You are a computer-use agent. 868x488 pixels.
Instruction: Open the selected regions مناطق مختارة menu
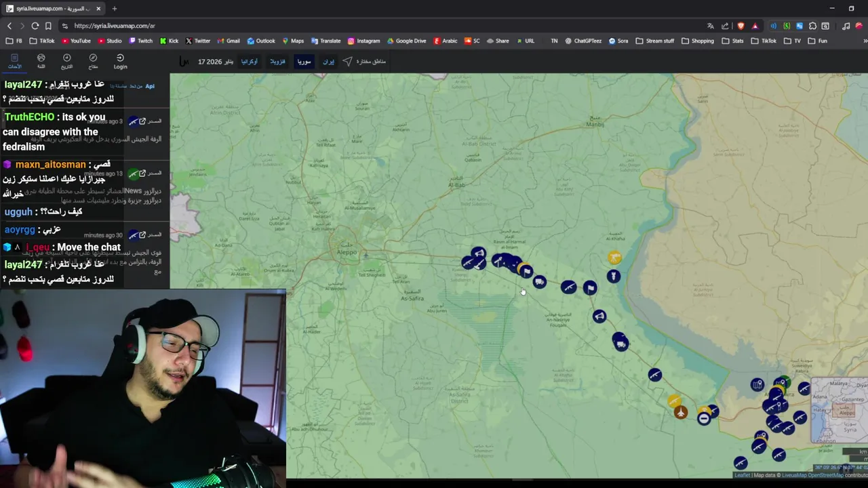click(x=364, y=61)
